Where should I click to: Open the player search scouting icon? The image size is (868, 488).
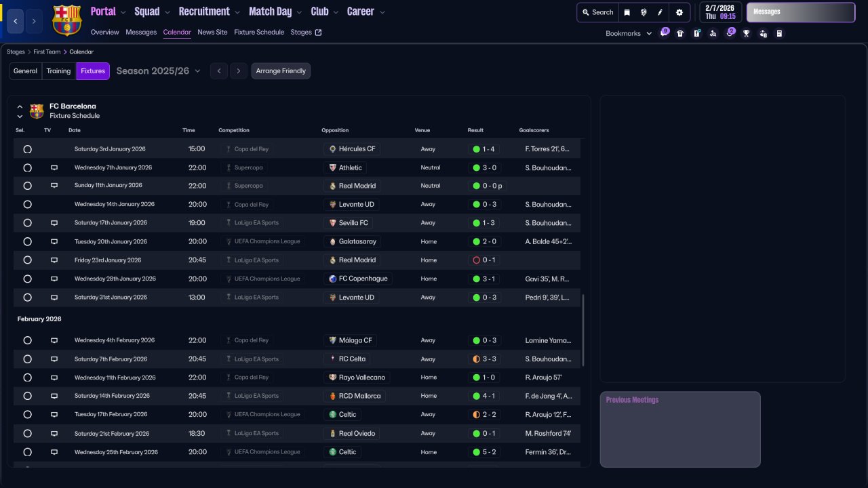click(x=713, y=33)
